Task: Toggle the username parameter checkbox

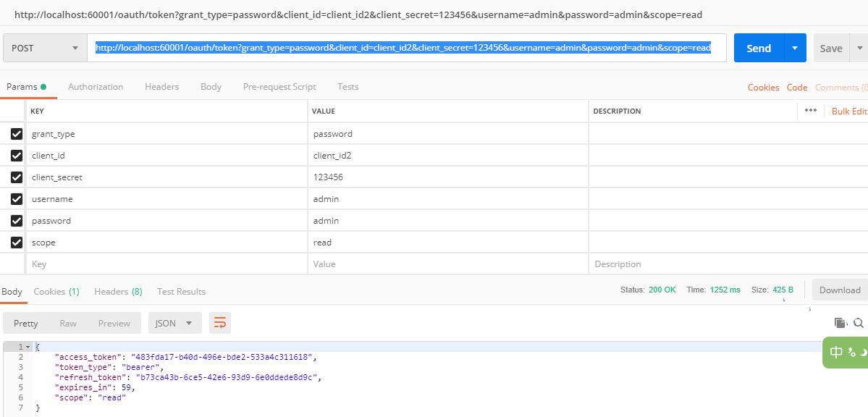Action: (x=17, y=199)
